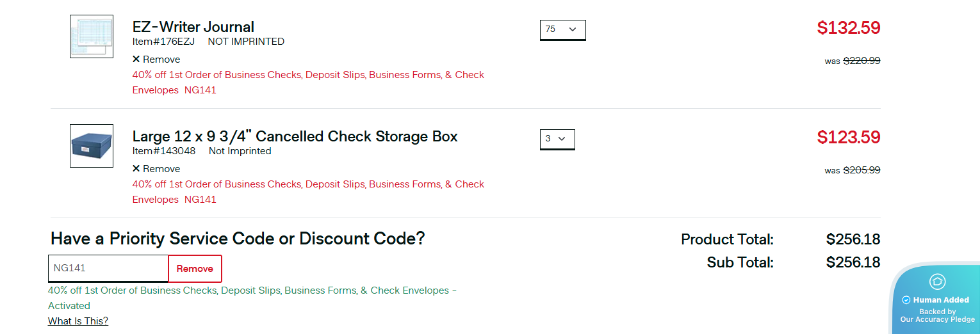The width and height of the screenshot is (980, 334).
Task: Click the 40% off promo text under Storage Box
Action: coord(307,184)
